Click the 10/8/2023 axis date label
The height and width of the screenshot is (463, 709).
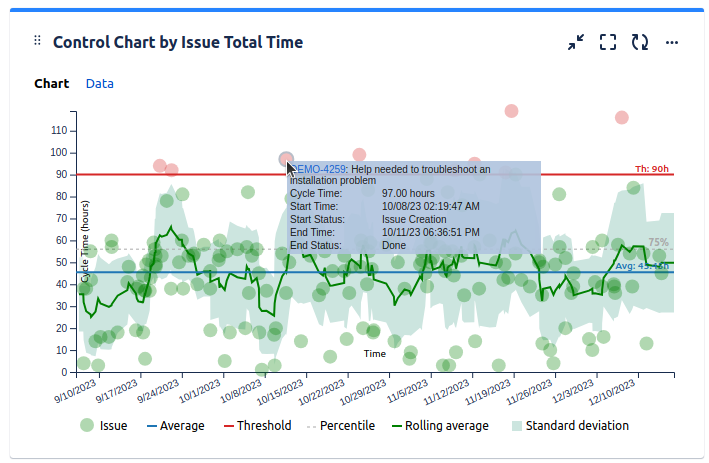click(241, 391)
